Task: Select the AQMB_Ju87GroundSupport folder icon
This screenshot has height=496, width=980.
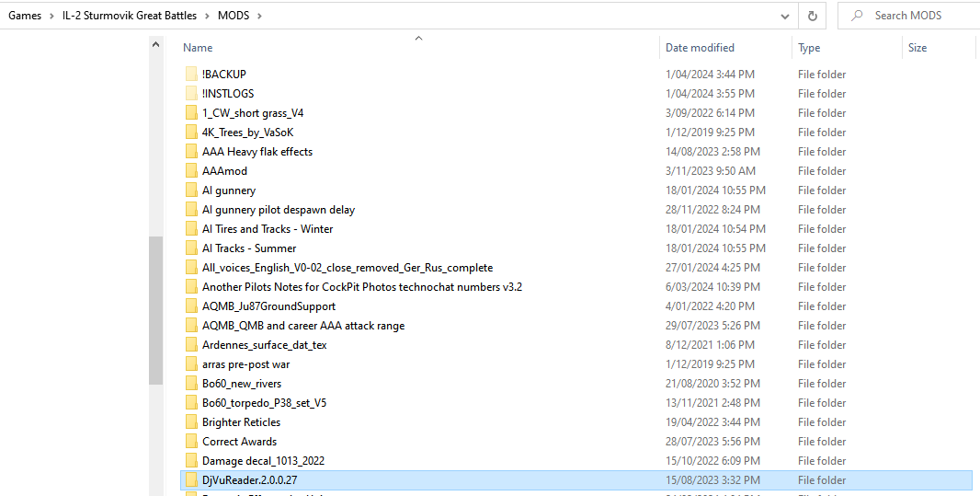Action: [x=191, y=307]
